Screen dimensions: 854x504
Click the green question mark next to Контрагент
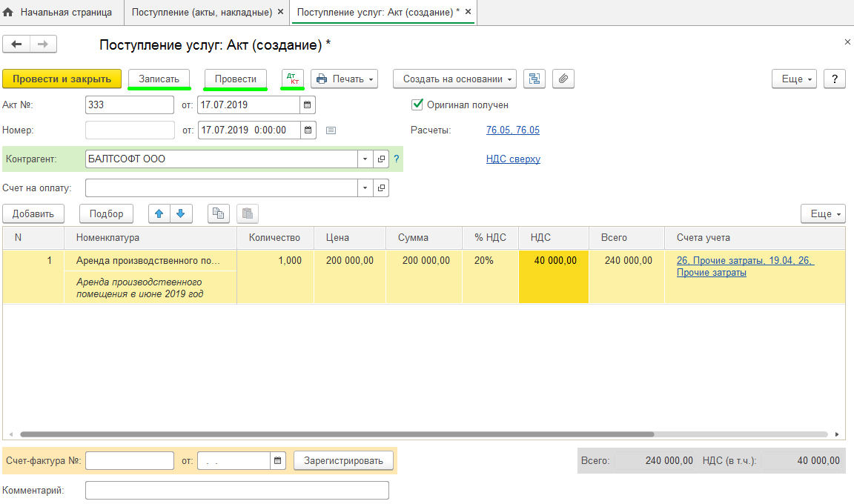click(397, 159)
